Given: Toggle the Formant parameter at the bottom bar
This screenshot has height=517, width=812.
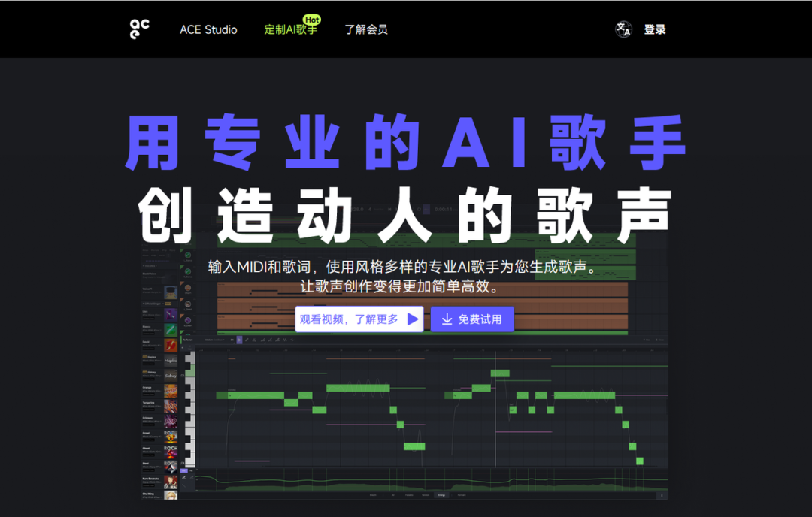Looking at the screenshot, I should click(462, 495).
